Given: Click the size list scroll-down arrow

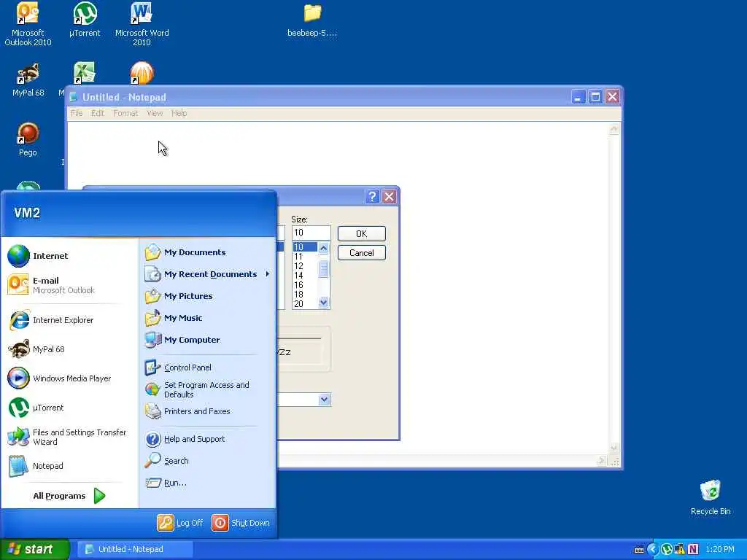Looking at the screenshot, I should pyautogui.click(x=323, y=303).
